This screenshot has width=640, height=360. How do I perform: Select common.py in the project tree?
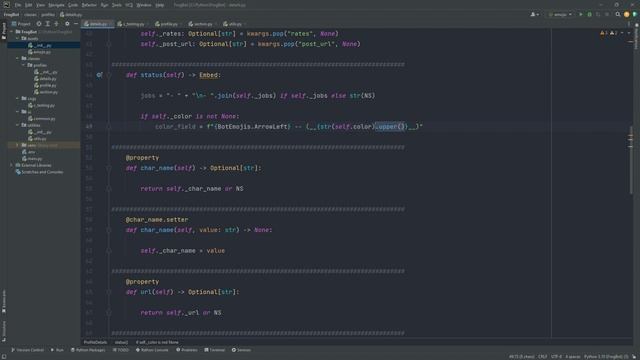coord(42,118)
